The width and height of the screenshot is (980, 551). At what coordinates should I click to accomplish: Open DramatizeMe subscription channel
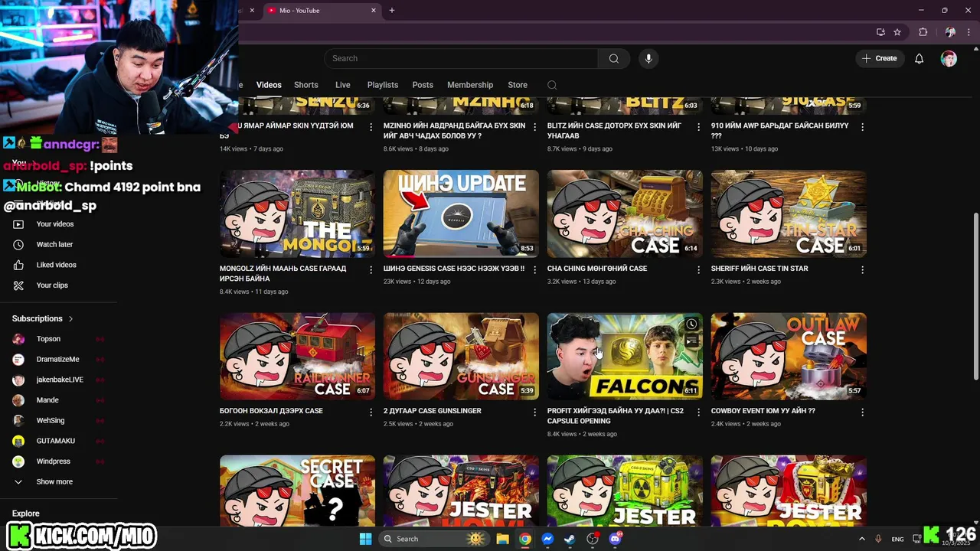[58, 360]
